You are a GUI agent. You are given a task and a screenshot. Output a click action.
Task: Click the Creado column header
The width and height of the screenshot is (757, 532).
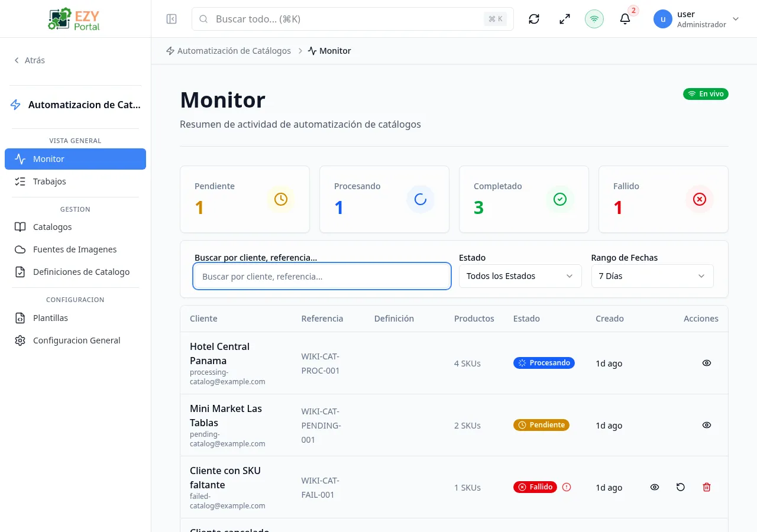point(610,319)
